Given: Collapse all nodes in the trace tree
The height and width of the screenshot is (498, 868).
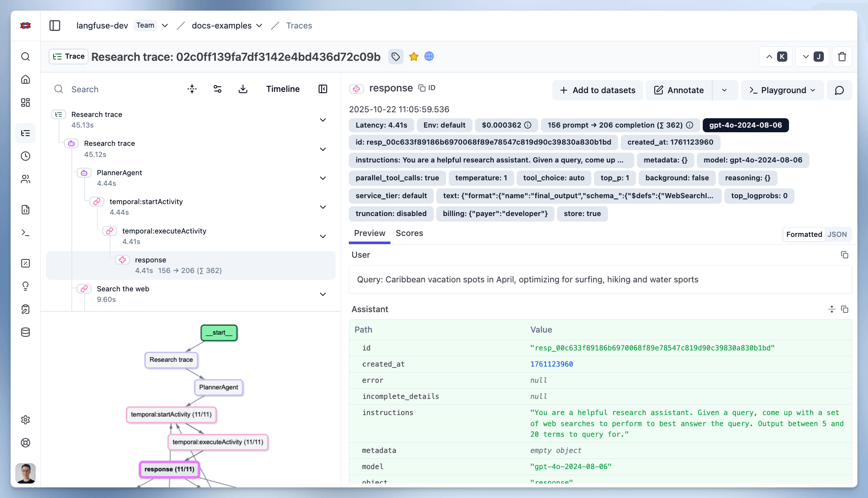Looking at the screenshot, I should [192, 89].
